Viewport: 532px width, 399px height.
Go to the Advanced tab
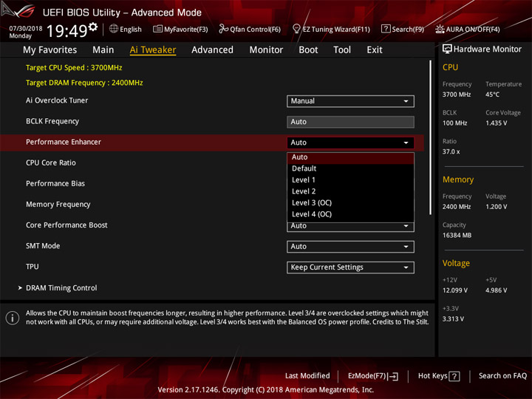coord(212,50)
